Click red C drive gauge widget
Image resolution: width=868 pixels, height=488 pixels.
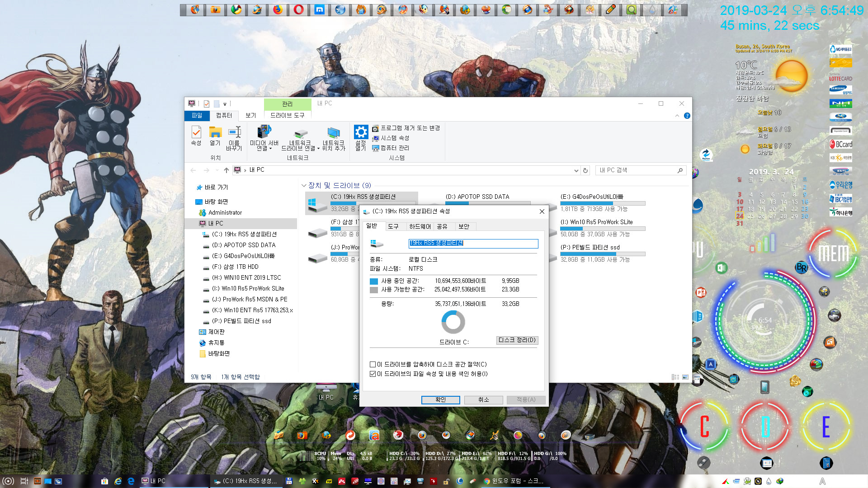tap(704, 427)
